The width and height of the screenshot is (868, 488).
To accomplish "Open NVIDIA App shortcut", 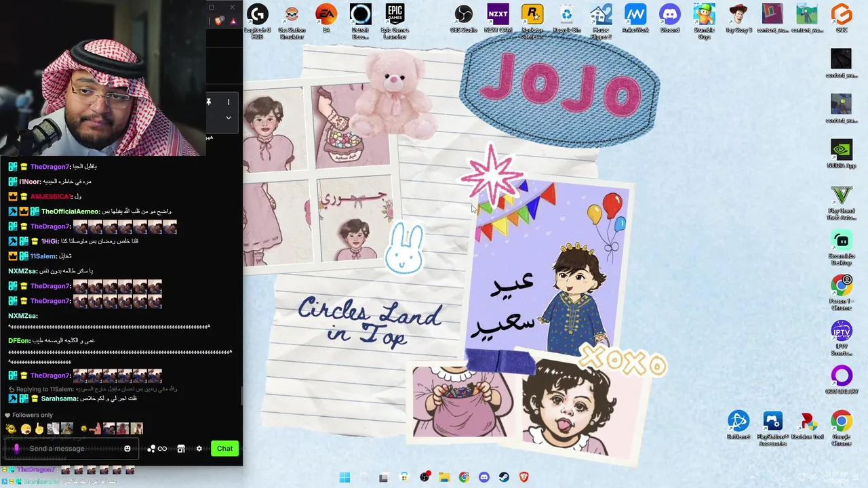I will [842, 155].
